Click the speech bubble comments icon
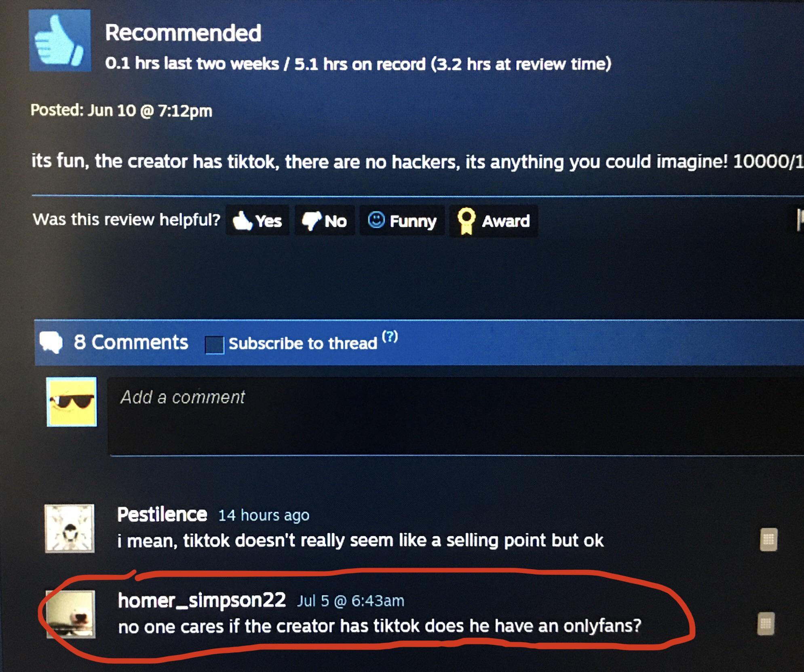Viewport: 804px width, 672px height. coord(51,342)
